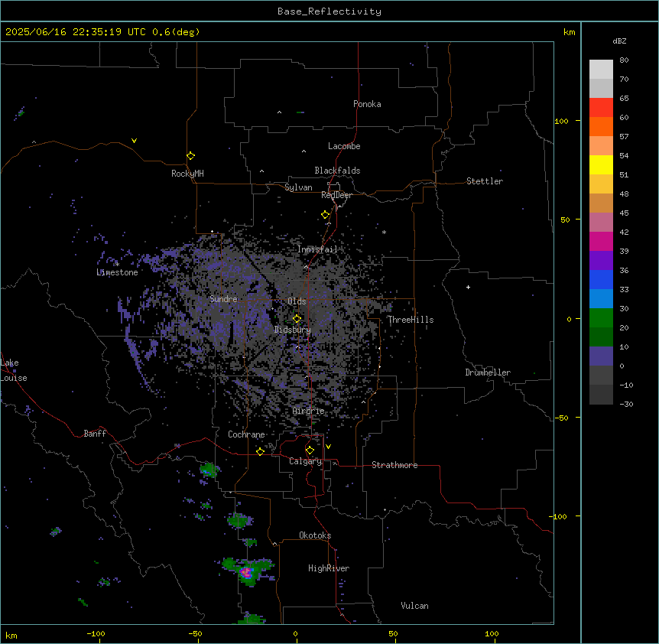Click the asterisk marker above Limestone
659x644 pixels.
[117, 264]
